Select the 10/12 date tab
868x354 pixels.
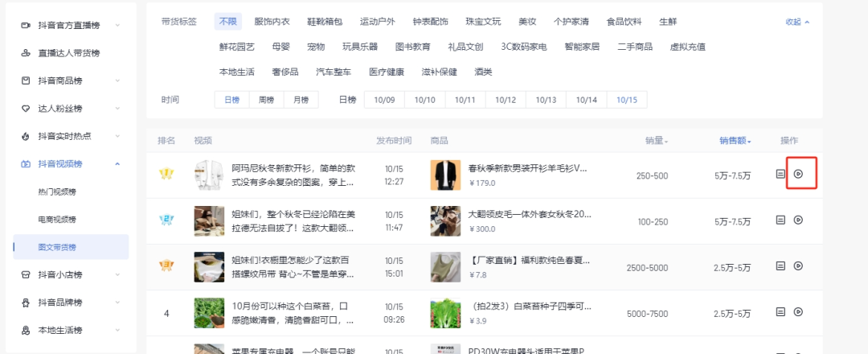click(506, 101)
